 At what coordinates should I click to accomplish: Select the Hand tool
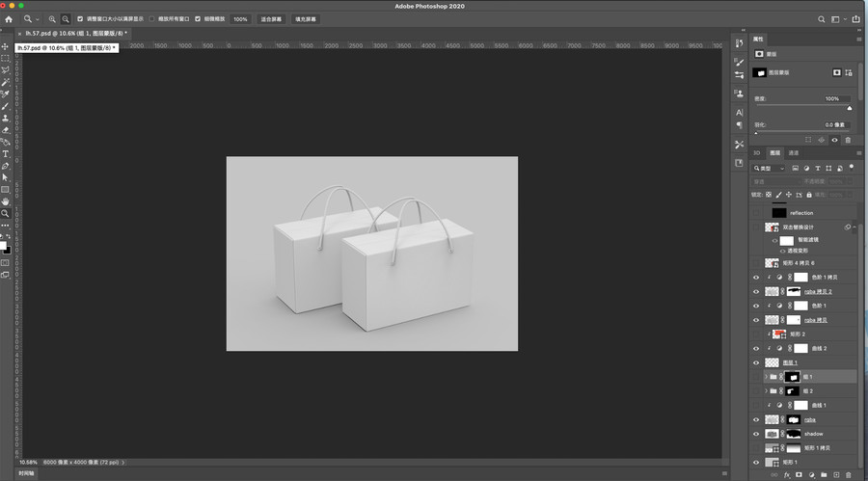(x=6, y=201)
